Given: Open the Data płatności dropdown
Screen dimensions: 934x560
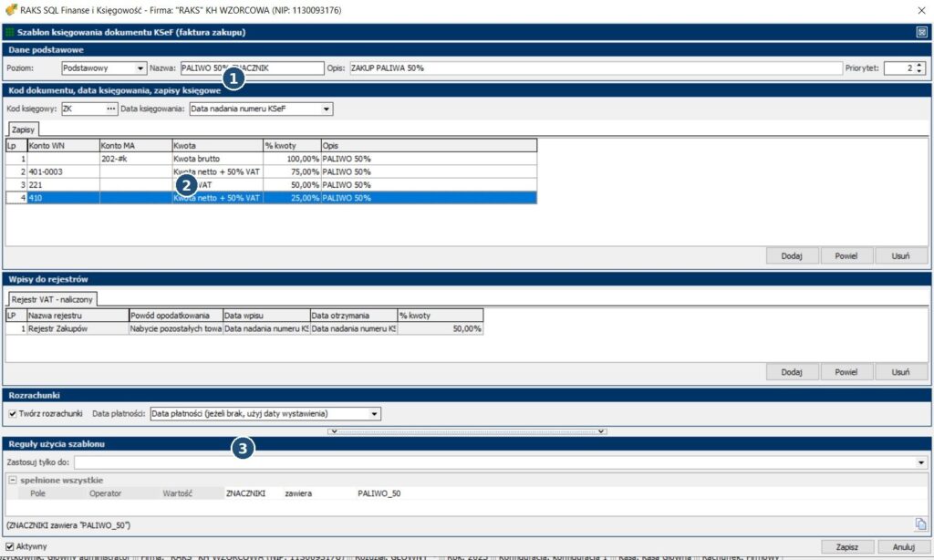Looking at the screenshot, I should point(374,413).
